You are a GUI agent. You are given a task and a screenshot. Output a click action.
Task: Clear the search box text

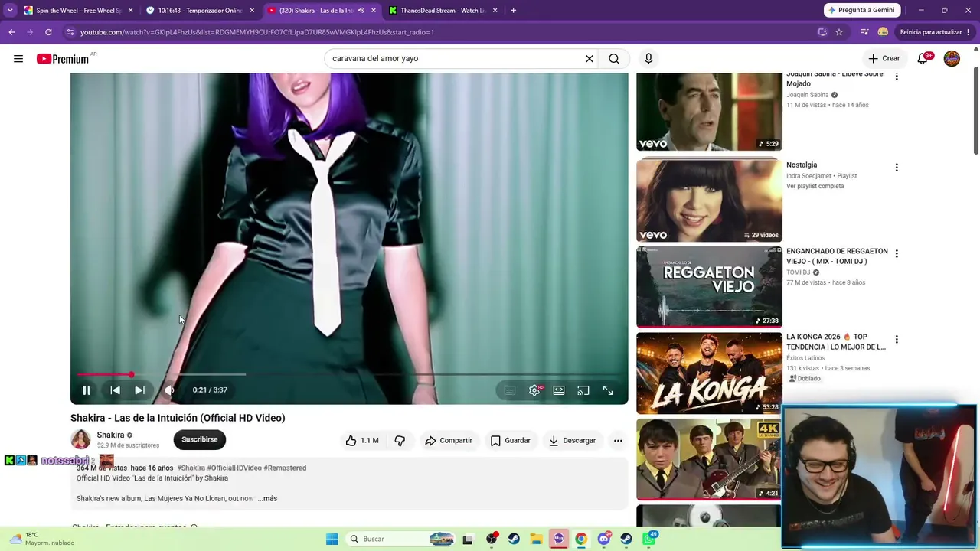[x=590, y=58]
